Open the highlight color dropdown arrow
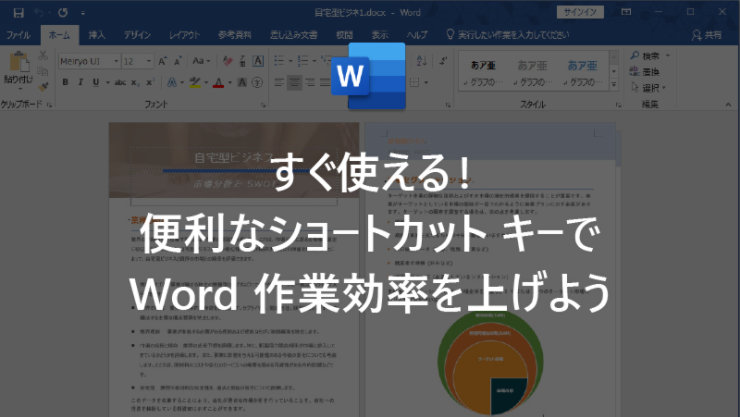This screenshot has width=740, height=417. point(206,83)
